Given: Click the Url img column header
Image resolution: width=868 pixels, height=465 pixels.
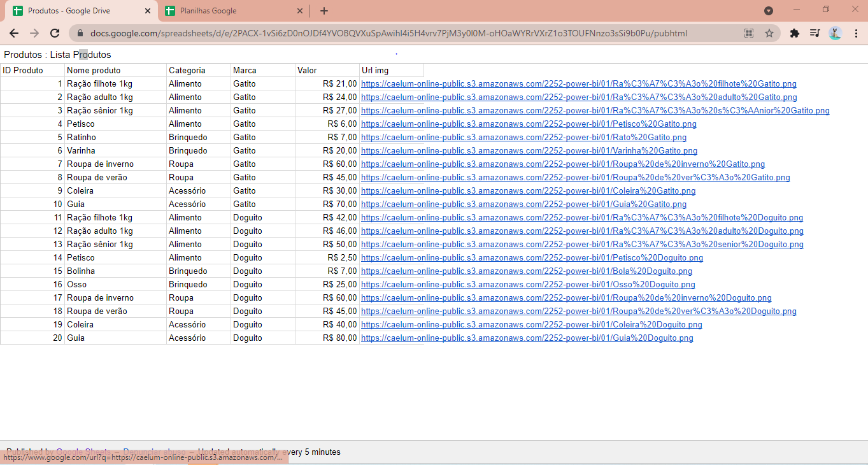Looking at the screenshot, I should pyautogui.click(x=392, y=70).
